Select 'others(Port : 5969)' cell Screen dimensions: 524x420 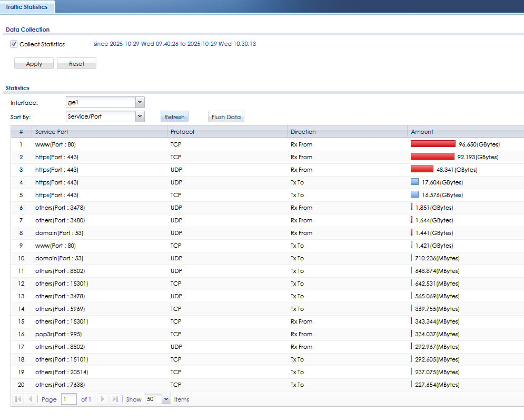60,309
